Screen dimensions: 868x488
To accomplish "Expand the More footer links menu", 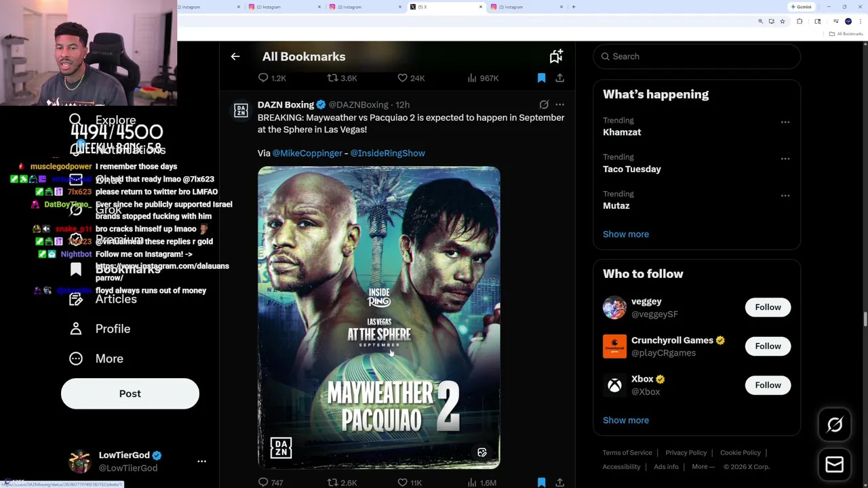I will coord(703,466).
